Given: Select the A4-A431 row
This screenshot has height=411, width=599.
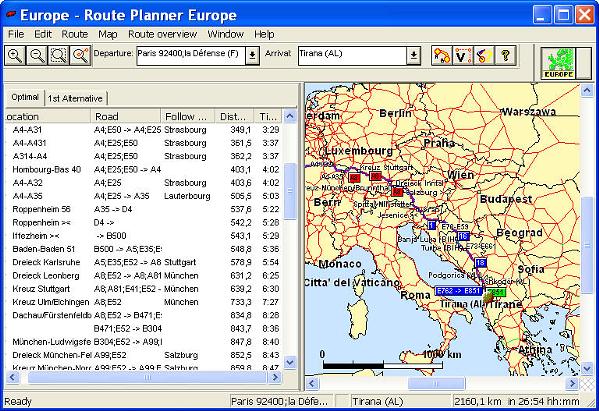Looking at the screenshot, I should [143, 143].
